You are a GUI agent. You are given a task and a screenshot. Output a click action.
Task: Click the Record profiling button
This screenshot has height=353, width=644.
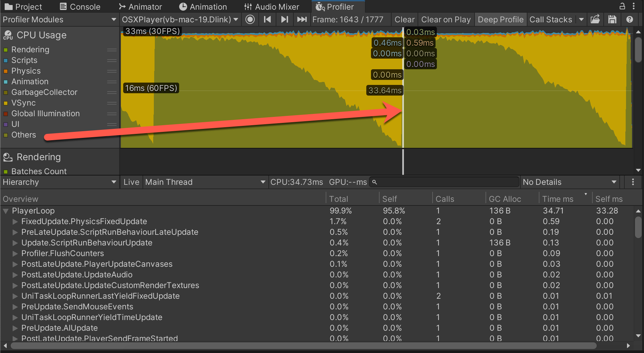click(250, 20)
